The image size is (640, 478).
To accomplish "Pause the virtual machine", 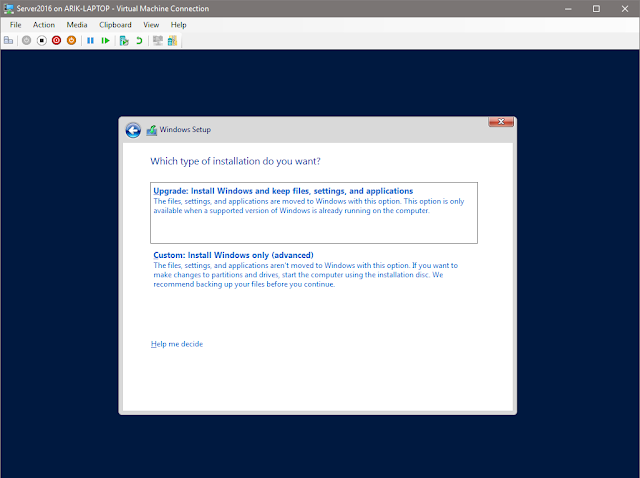I will click(91, 40).
